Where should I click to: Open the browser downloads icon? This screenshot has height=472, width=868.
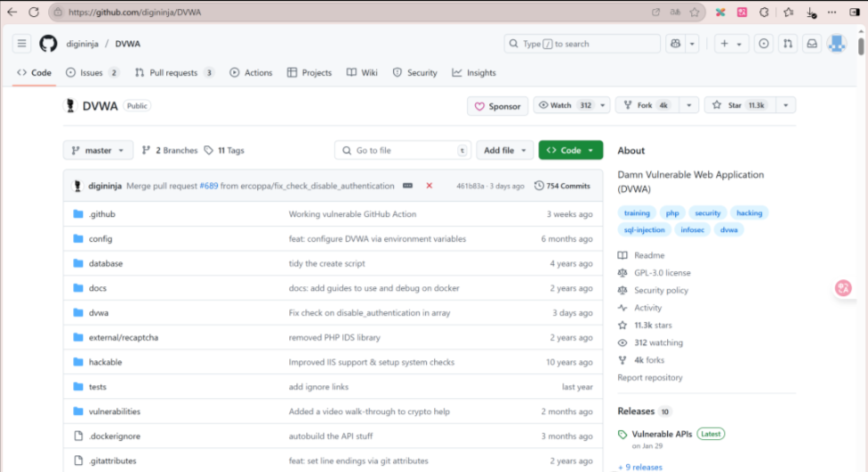coord(811,12)
